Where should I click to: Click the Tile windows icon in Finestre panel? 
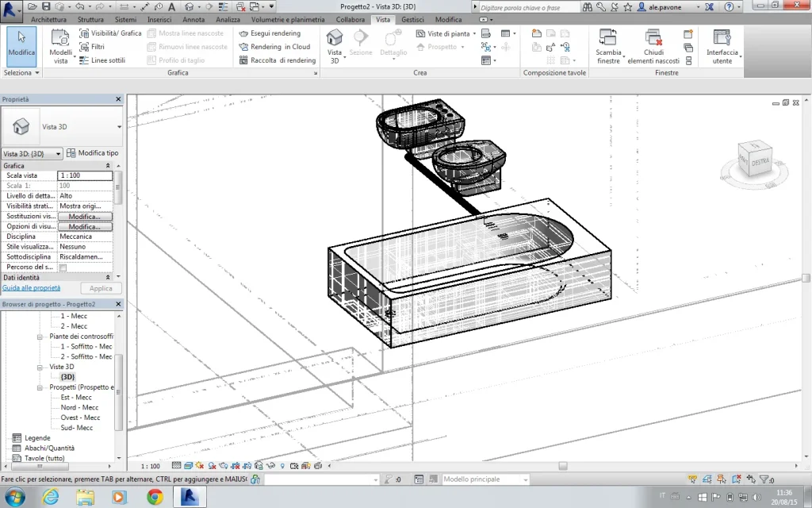688,60
